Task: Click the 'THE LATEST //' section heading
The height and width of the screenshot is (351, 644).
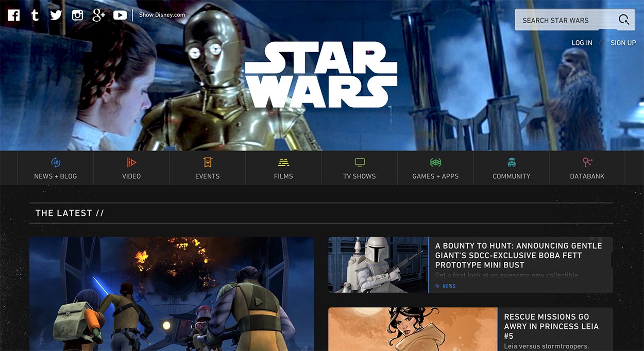Action: tap(70, 213)
